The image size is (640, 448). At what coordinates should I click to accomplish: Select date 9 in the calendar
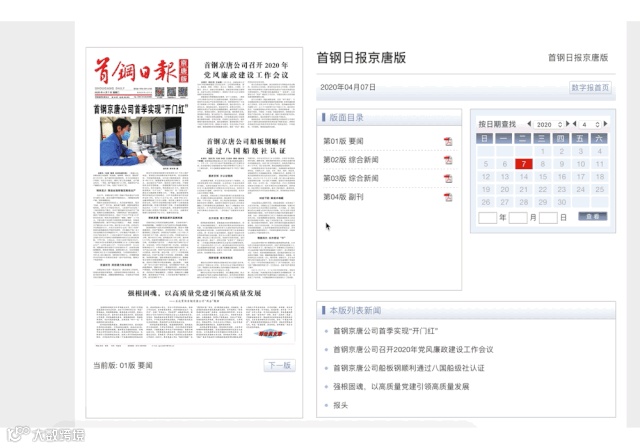pos(562,164)
